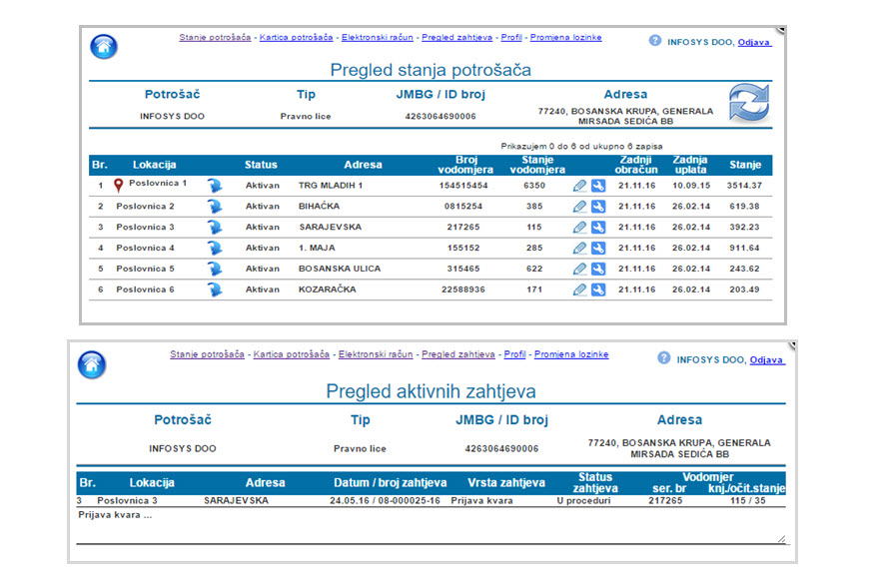Viewport: 869px width, 588px height.
Task: Click the KOZARAČKA address cell
Action: 328,290
